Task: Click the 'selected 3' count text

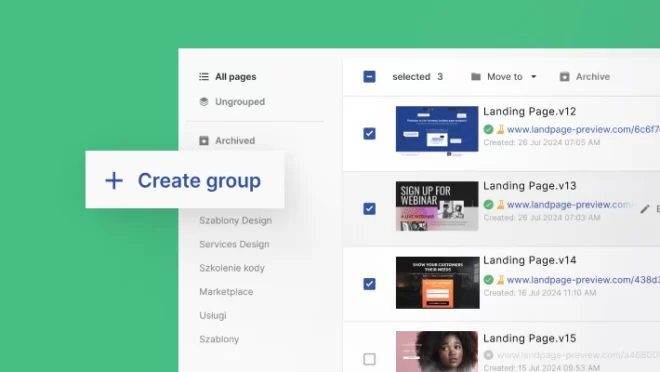Action: pyautogui.click(x=418, y=77)
